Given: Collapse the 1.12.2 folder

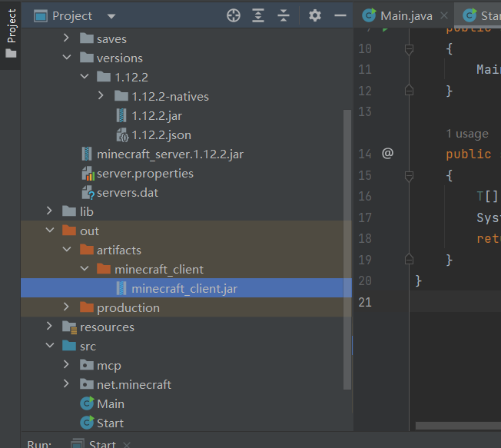Looking at the screenshot, I should coord(84,77).
